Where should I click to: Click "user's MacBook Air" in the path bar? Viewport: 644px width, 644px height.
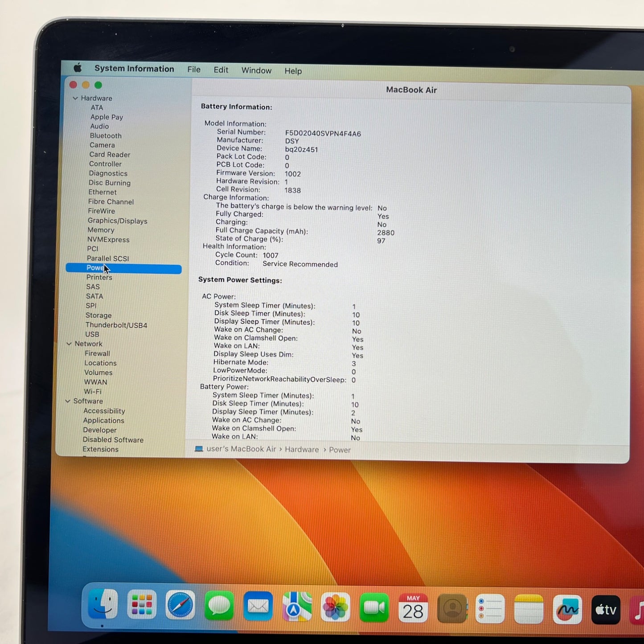pos(241,449)
